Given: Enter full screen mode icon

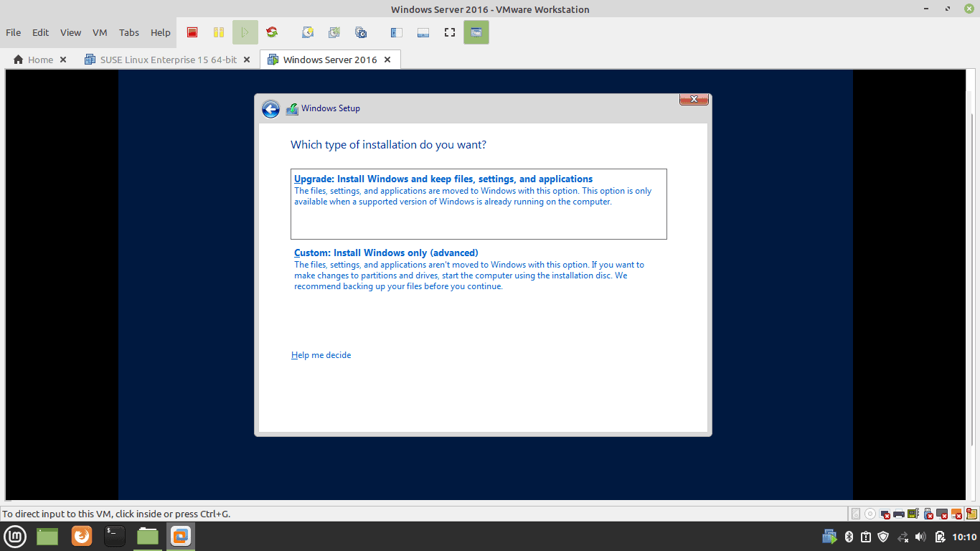Looking at the screenshot, I should 450,32.
